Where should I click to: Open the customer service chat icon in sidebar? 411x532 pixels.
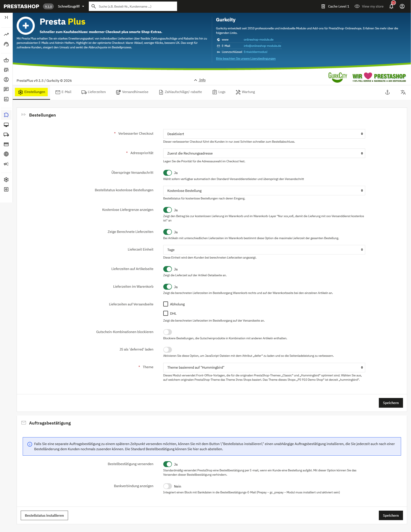(x=6, y=89)
